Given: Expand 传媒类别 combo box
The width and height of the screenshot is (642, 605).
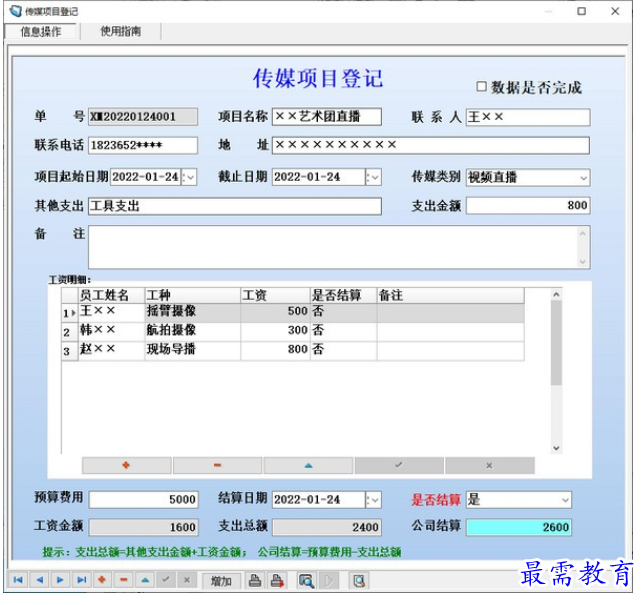Looking at the screenshot, I should coord(583,178).
